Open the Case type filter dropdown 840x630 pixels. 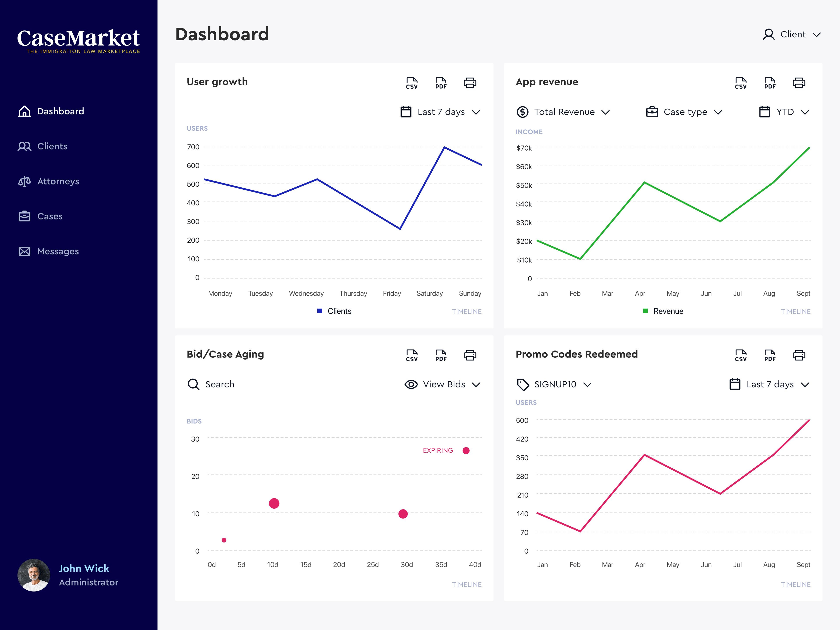point(684,112)
